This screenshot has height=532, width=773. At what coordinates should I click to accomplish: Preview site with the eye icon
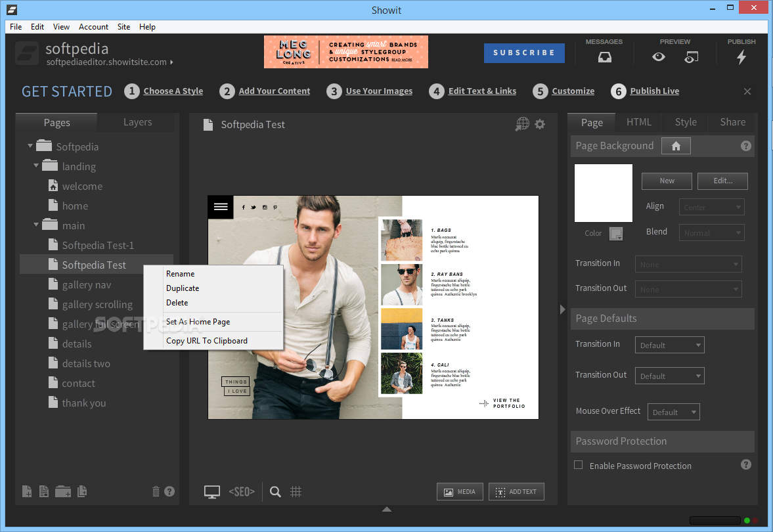(658, 57)
